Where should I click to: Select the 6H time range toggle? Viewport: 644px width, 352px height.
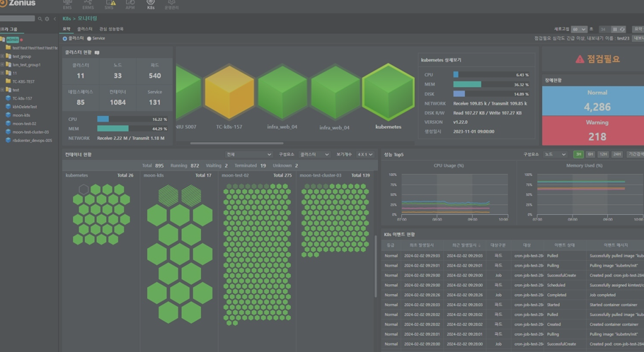pyautogui.click(x=590, y=154)
